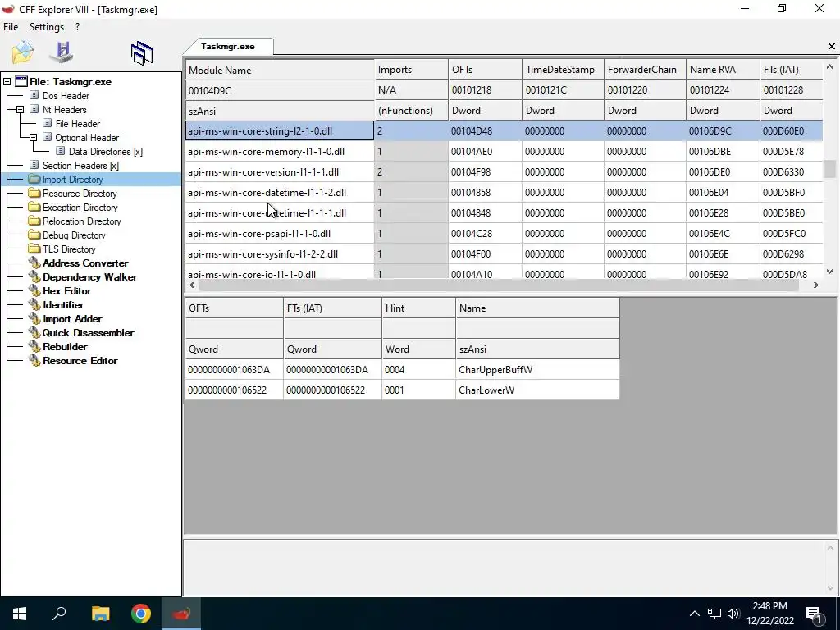840x630 pixels.
Task: Open File Explorer from the taskbar
Action: point(100,614)
